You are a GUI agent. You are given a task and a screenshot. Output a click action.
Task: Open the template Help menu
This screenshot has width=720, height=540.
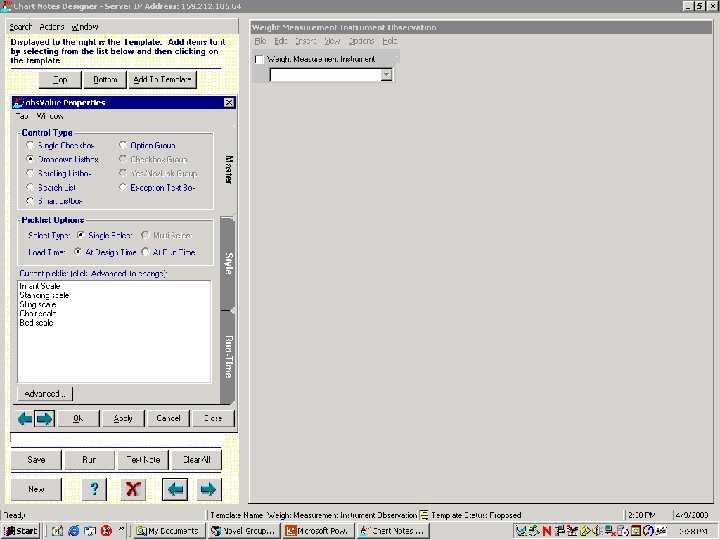389,41
